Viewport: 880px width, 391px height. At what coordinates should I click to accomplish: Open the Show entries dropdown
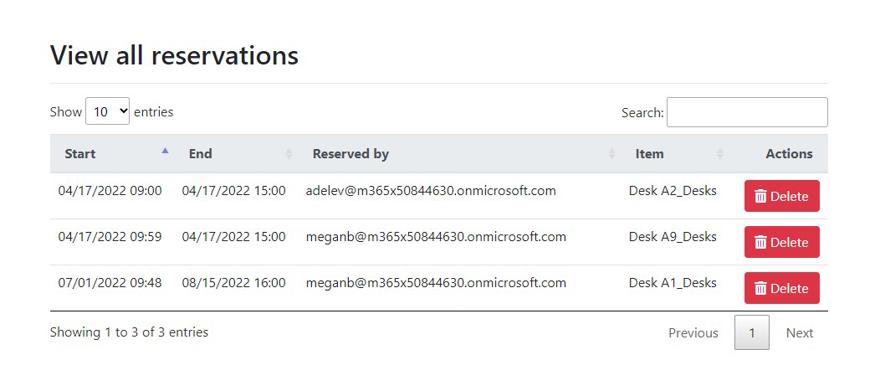107,111
